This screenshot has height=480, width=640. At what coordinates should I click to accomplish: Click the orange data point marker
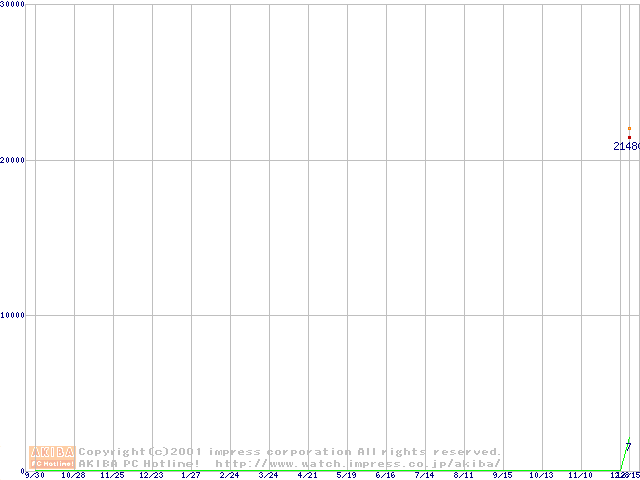point(629,129)
